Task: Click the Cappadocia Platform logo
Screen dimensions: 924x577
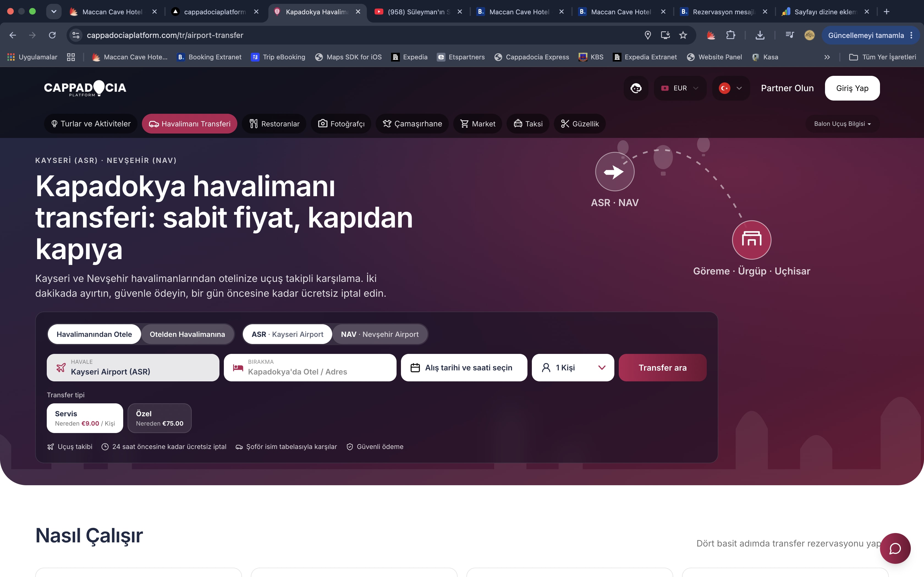Action: click(85, 88)
